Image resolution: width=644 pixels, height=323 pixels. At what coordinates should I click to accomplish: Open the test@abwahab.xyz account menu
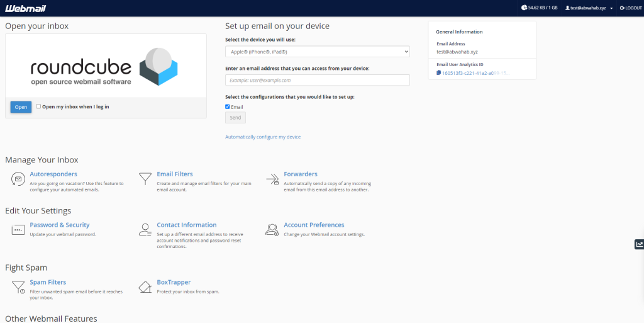[x=589, y=8]
